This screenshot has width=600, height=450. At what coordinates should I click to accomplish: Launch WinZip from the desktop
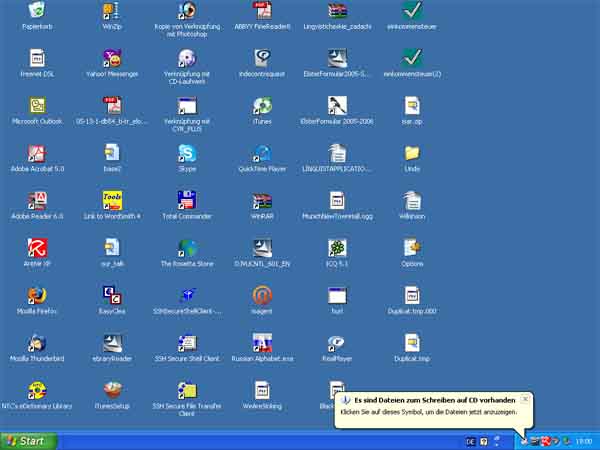click(112, 11)
